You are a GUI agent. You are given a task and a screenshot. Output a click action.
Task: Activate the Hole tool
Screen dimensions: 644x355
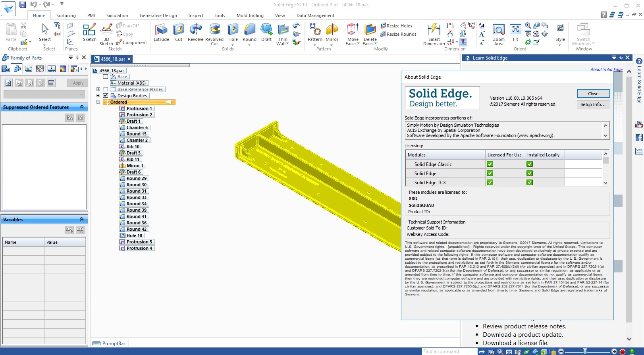[x=233, y=33]
